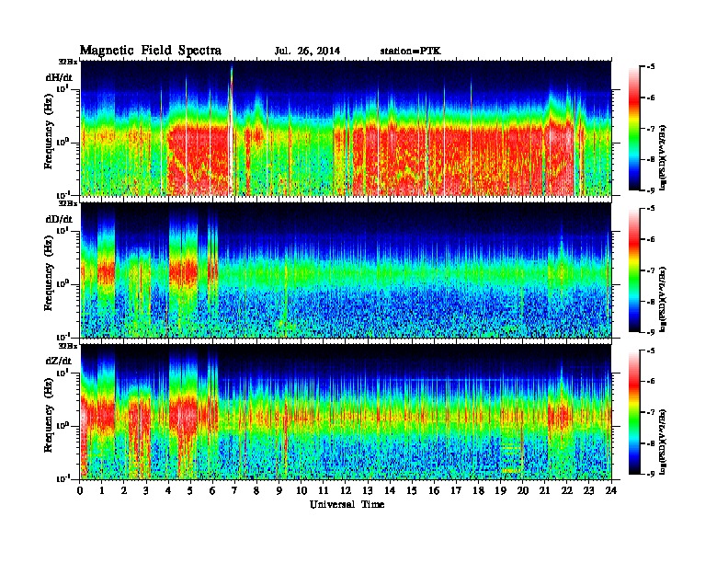Click hour tick "13" on the time axis

[x=368, y=490]
